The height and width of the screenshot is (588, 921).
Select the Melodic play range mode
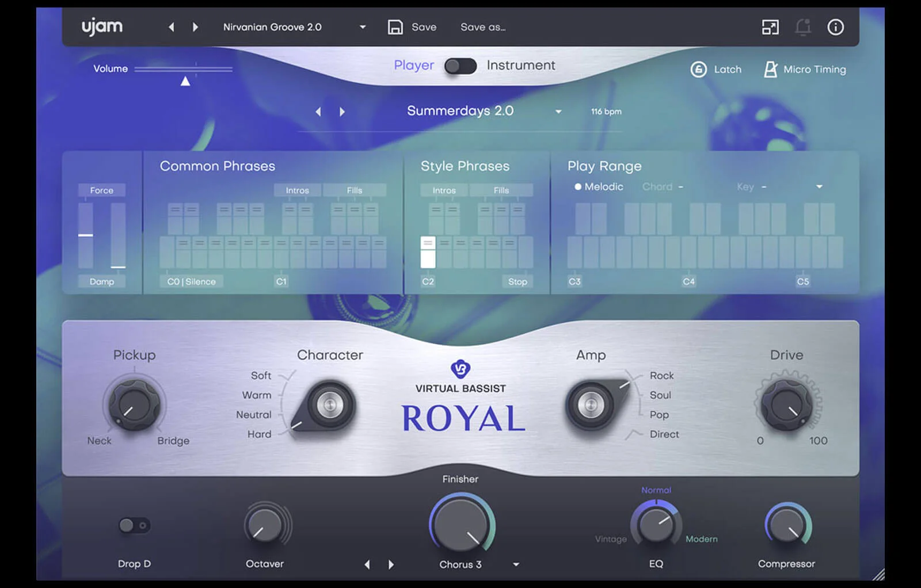[x=599, y=186]
